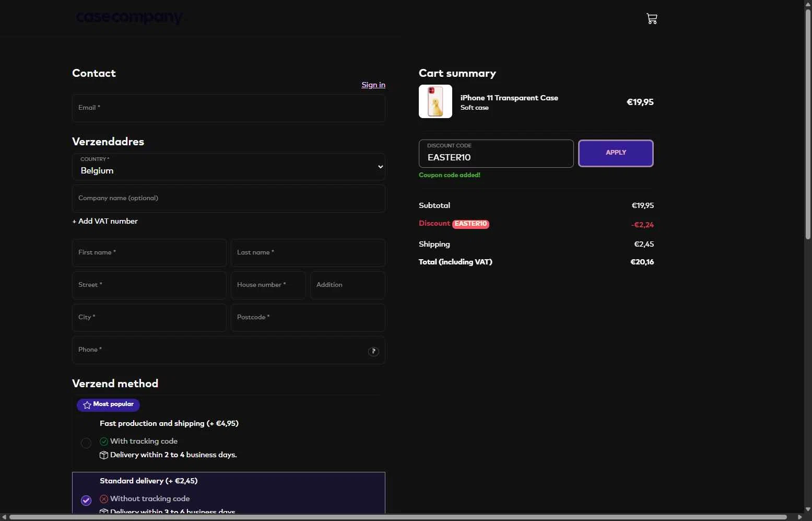Viewport: 812px width, 521px height.
Task: Click the scroll right arrow
Action: [x=799, y=517]
